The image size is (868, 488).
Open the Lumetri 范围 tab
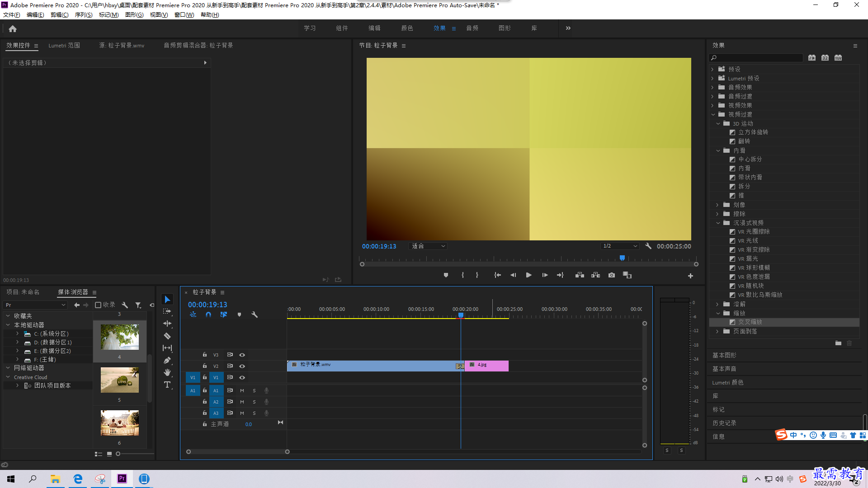(x=64, y=46)
